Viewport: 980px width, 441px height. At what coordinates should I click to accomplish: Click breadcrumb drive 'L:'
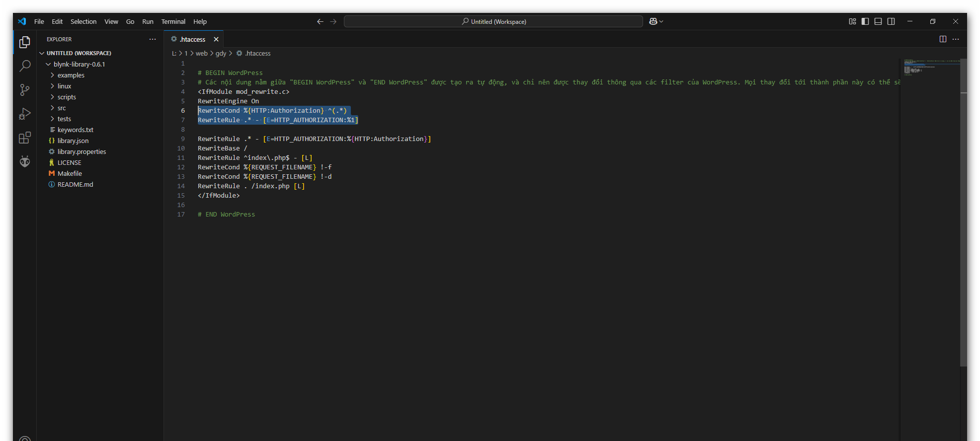[x=174, y=53]
